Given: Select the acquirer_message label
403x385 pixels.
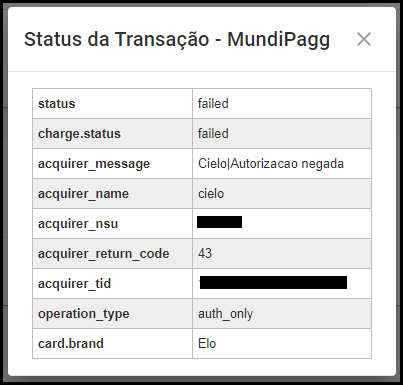Looking at the screenshot, I should (x=94, y=164).
